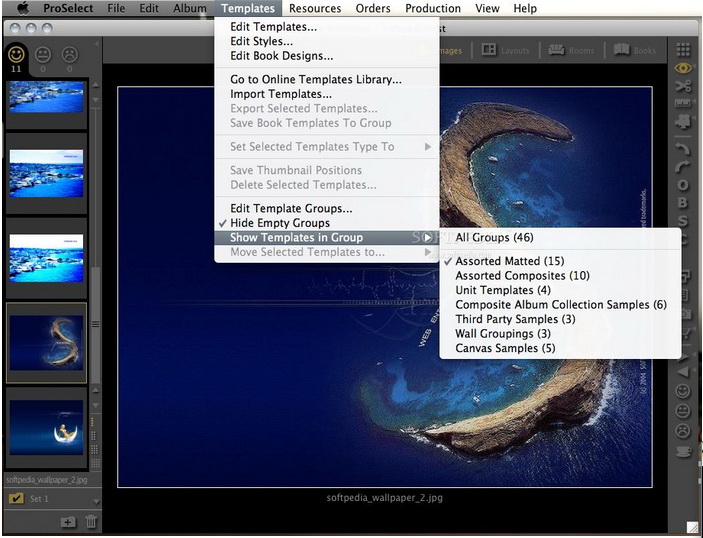The width and height of the screenshot is (703, 538).
Task: Click the neutral face Maybe-images filter
Action: (x=44, y=54)
